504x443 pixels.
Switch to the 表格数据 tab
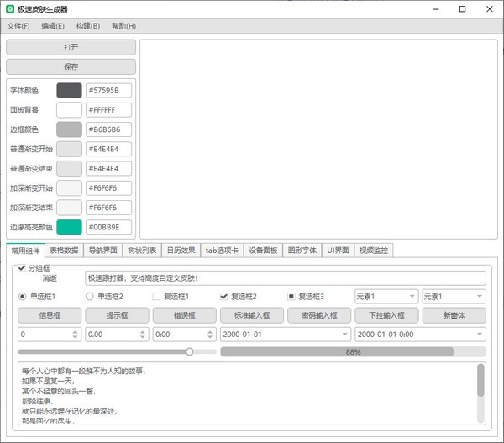click(x=64, y=251)
